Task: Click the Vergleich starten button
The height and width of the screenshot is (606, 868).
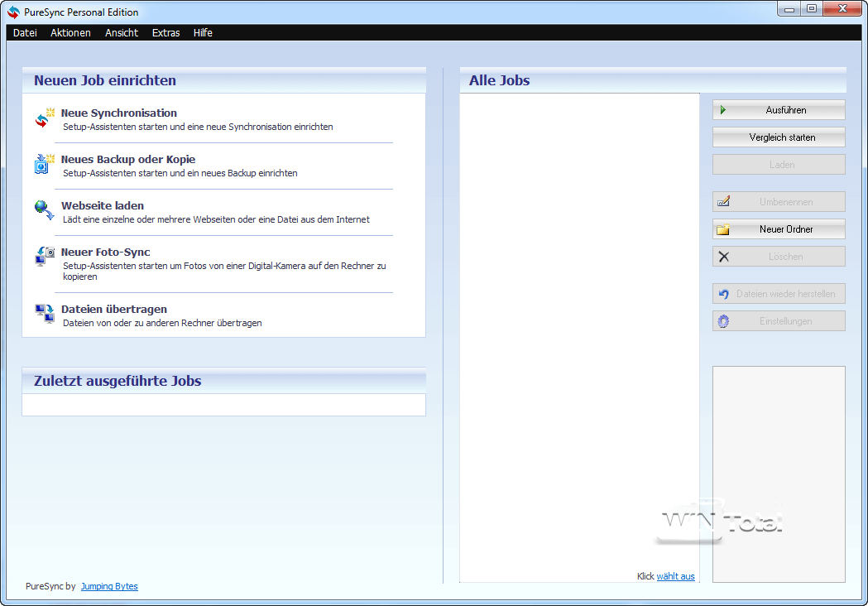Action: (779, 137)
